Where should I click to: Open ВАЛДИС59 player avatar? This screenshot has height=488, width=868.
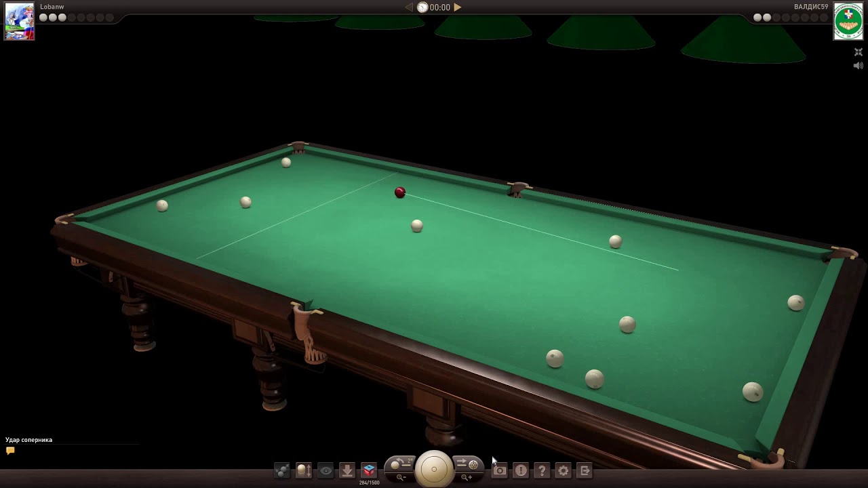pyautogui.click(x=848, y=21)
